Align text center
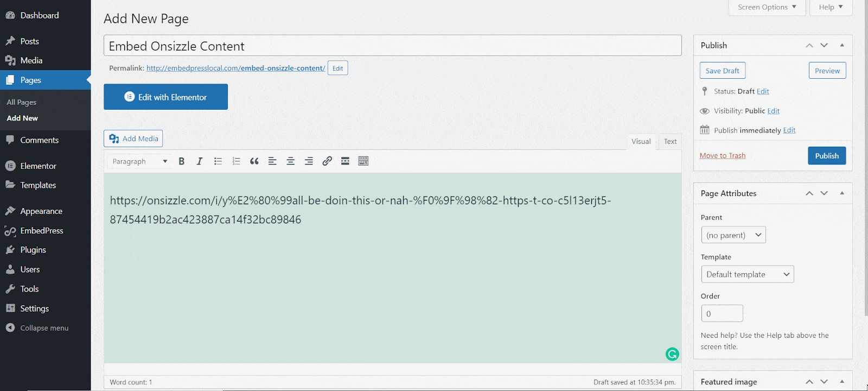 [x=290, y=161]
